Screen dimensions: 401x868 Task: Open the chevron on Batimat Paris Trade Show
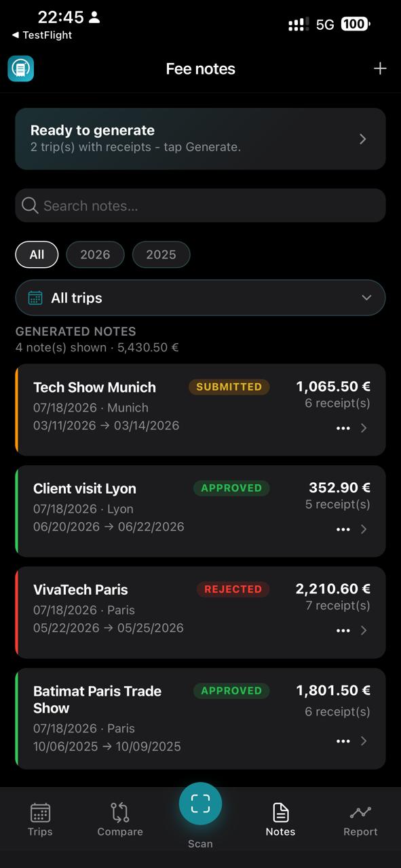tap(364, 741)
